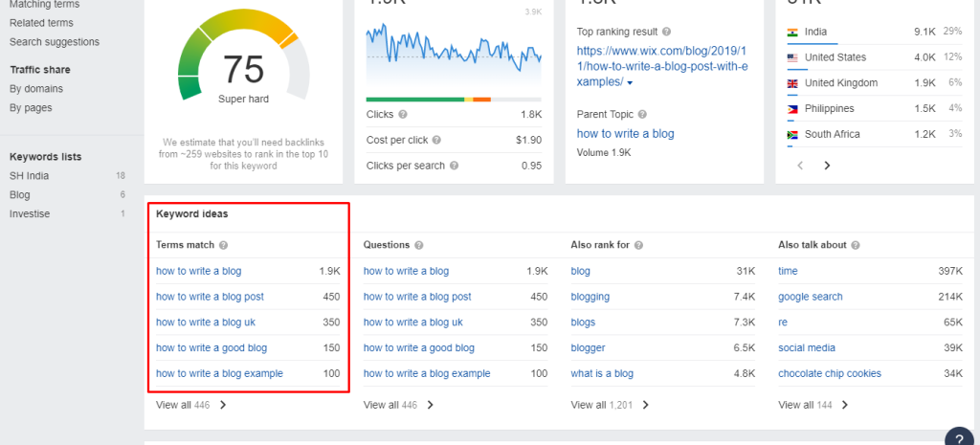Open 'how to write a good blog' in Questions
The width and height of the screenshot is (980, 445).
[x=419, y=348]
